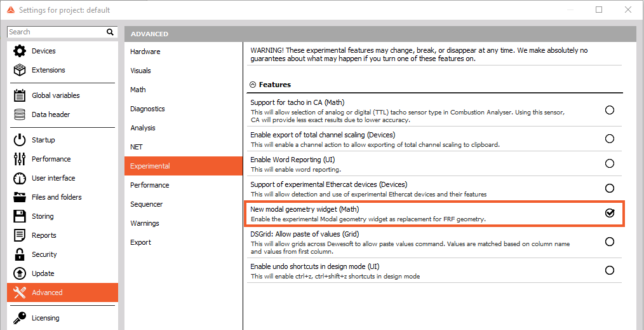Image resolution: width=644 pixels, height=330 pixels.
Task: Open Devices settings via gear icon
Action: tap(19, 51)
